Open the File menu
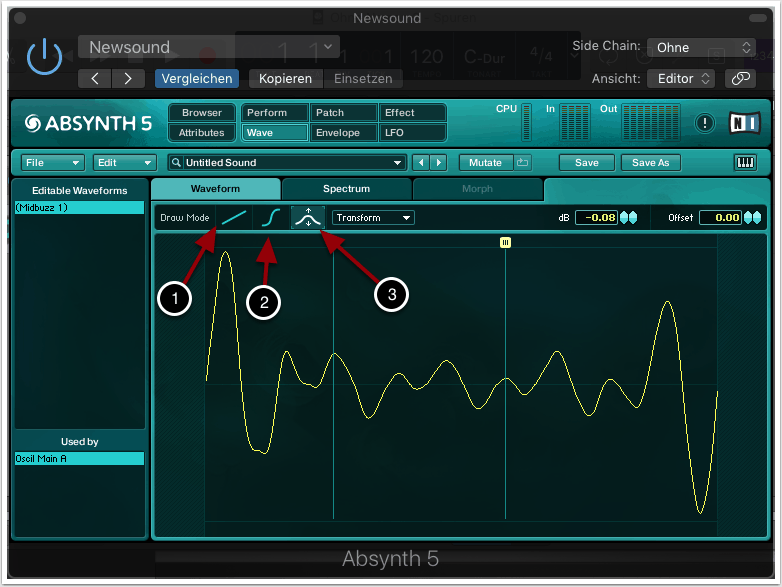782x587 pixels. coord(51,162)
